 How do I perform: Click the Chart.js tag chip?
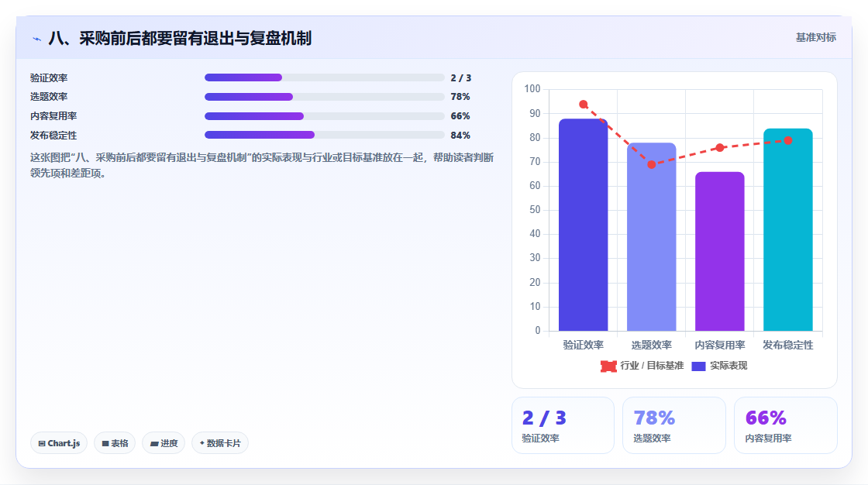click(59, 443)
